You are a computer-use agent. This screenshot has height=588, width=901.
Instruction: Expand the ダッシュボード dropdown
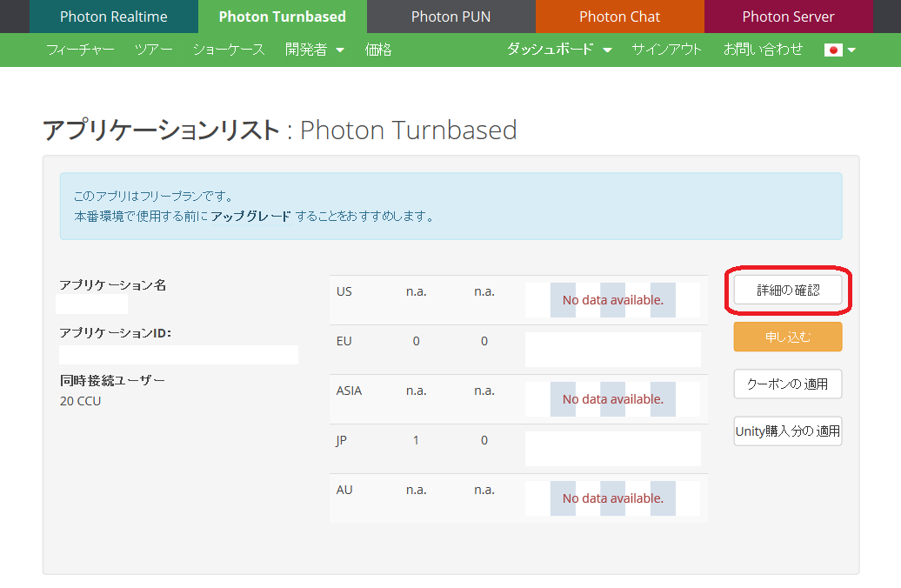tap(559, 50)
